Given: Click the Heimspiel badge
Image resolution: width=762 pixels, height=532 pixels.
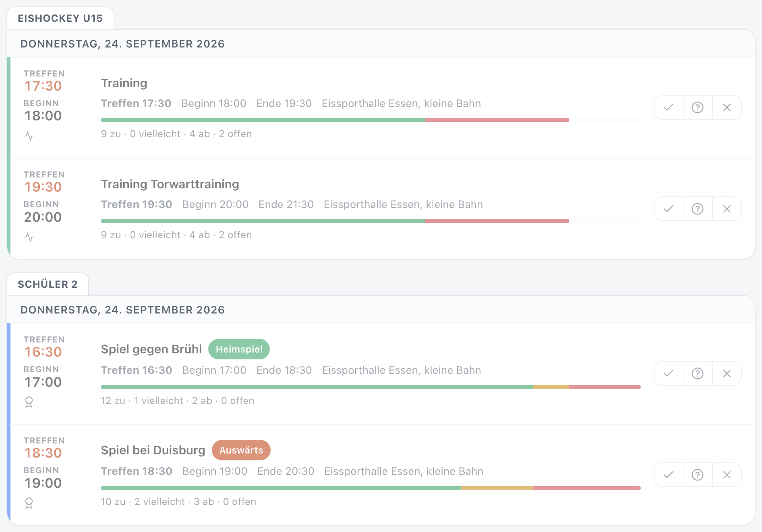Looking at the screenshot, I should tap(239, 349).
